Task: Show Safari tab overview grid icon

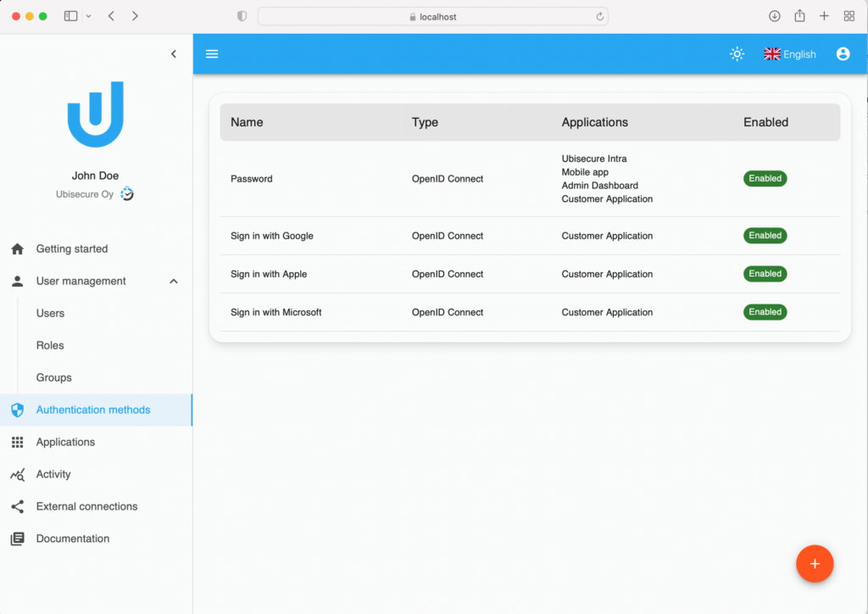Action: 849,16
